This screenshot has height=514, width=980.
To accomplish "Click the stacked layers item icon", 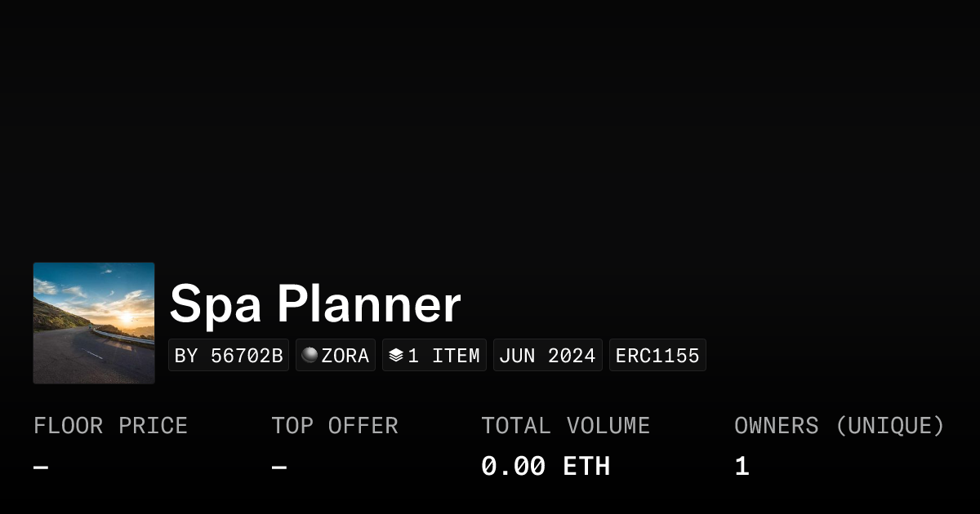I will click(396, 356).
